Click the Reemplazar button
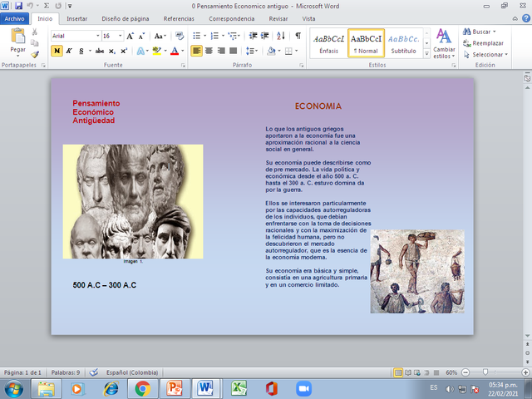The image size is (532, 399). (x=483, y=43)
